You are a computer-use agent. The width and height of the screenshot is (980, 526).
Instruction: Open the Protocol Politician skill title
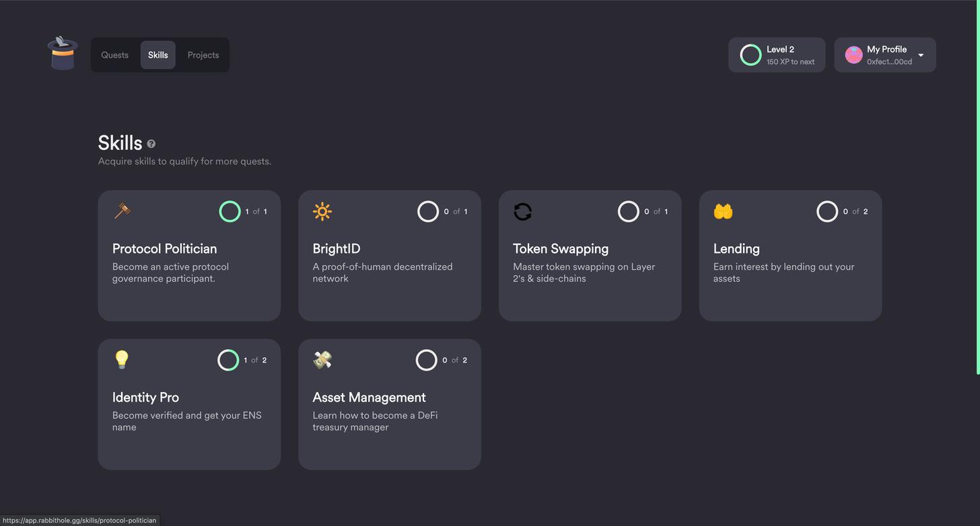click(x=164, y=249)
